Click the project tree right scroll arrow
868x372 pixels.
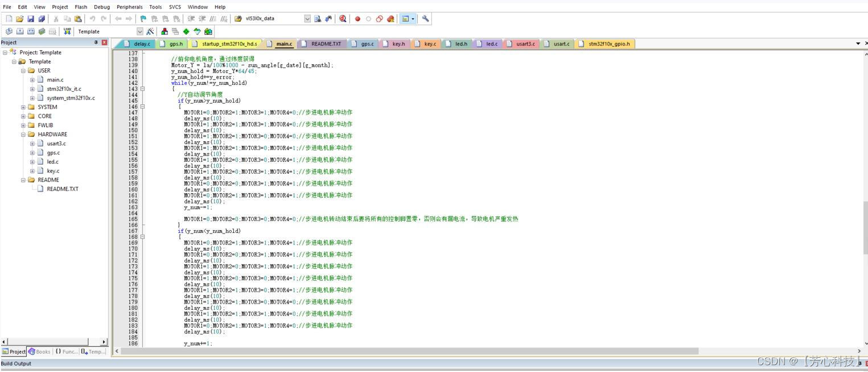point(104,342)
